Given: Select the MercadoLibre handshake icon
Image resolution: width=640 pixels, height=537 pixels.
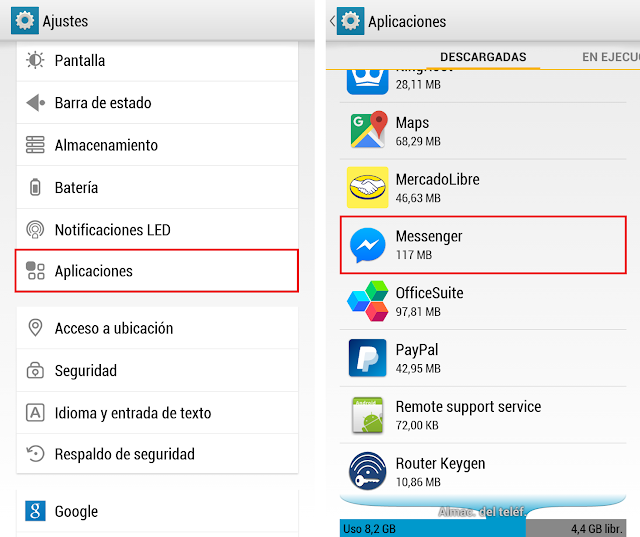Looking at the screenshot, I should 367,187.
